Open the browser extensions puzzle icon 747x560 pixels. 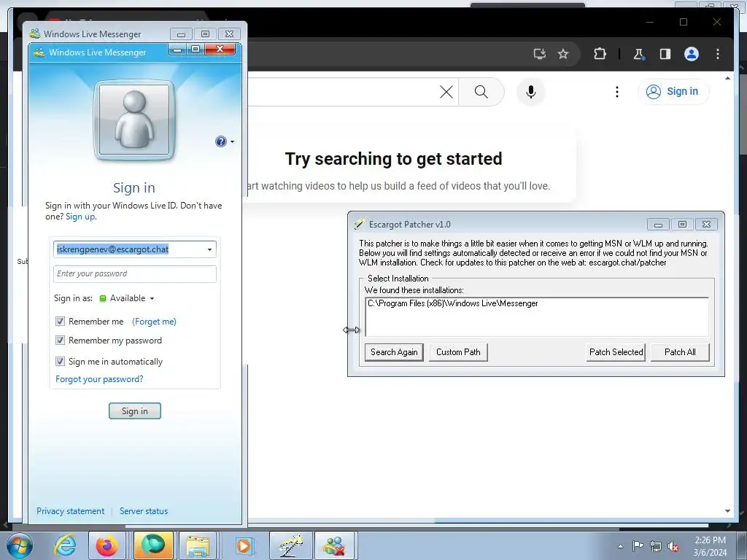pyautogui.click(x=600, y=54)
